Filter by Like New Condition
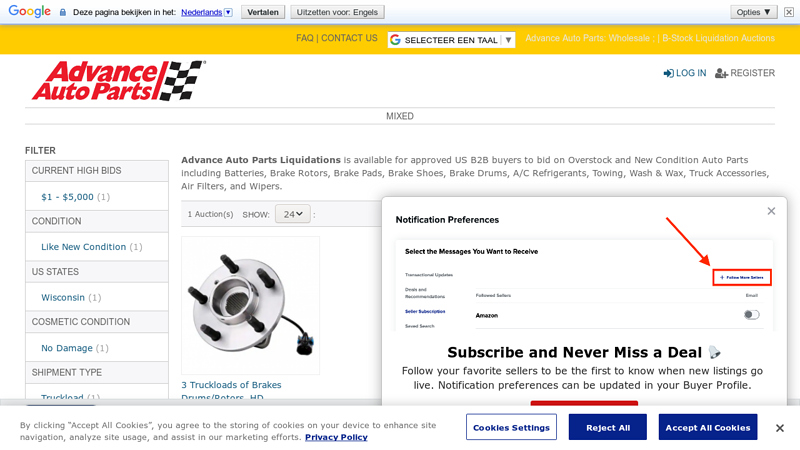Image resolution: width=800 pixels, height=450 pixels. click(84, 247)
